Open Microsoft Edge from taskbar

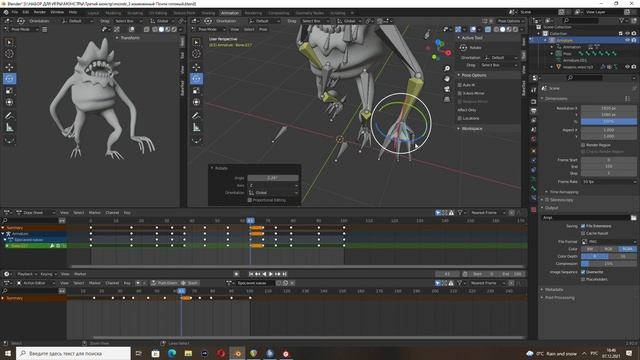[x=172, y=353]
